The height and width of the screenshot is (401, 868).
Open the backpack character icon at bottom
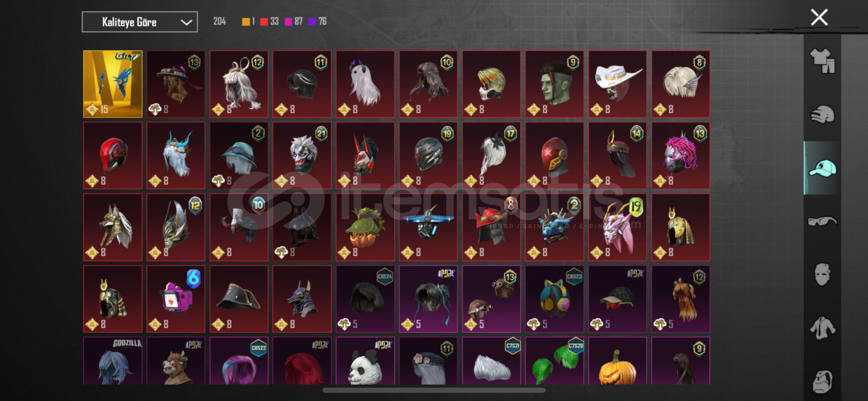pyautogui.click(x=822, y=381)
